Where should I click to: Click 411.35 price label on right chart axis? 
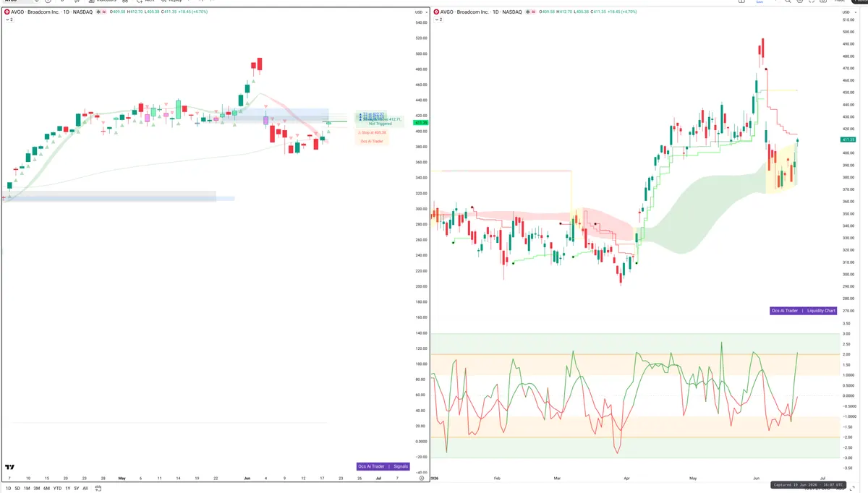coord(848,140)
